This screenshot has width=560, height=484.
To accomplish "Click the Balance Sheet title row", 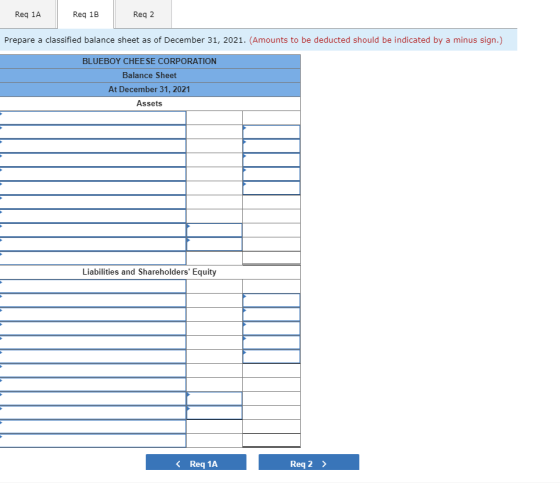I will click(149, 75).
